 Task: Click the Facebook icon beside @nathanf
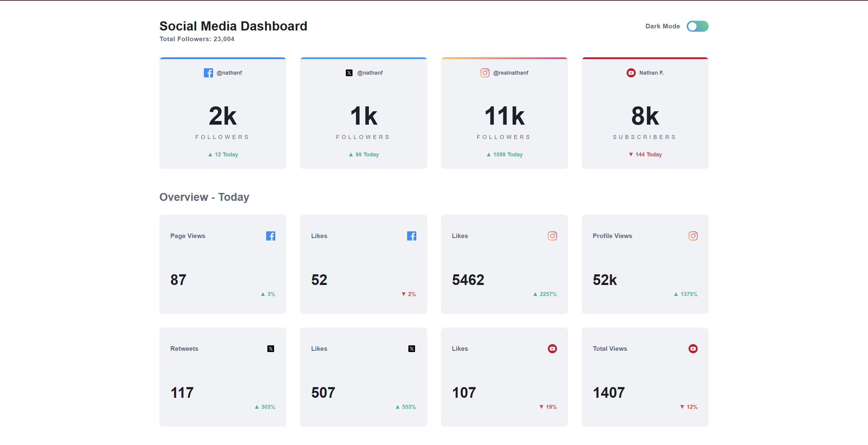[208, 73]
